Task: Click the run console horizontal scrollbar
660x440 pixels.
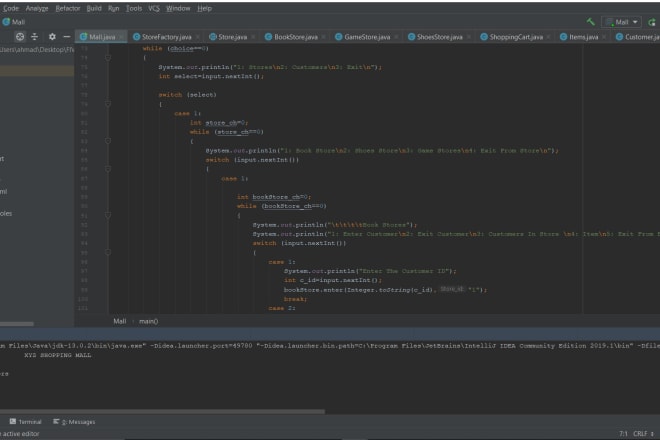Action: pyautogui.click(x=162, y=411)
